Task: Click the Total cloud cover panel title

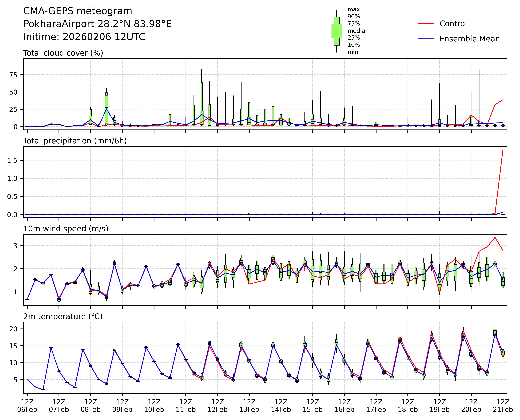Action: click(63, 53)
